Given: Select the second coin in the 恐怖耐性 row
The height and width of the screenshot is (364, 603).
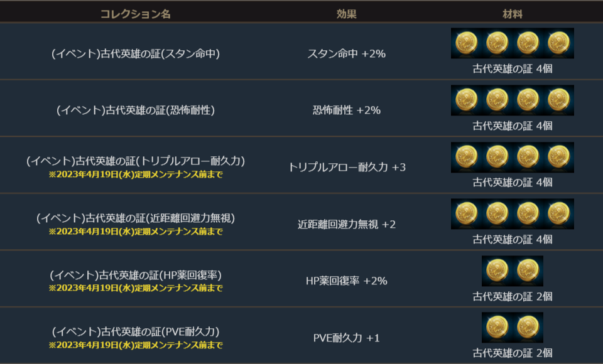Looking at the screenshot, I should click(x=497, y=100).
